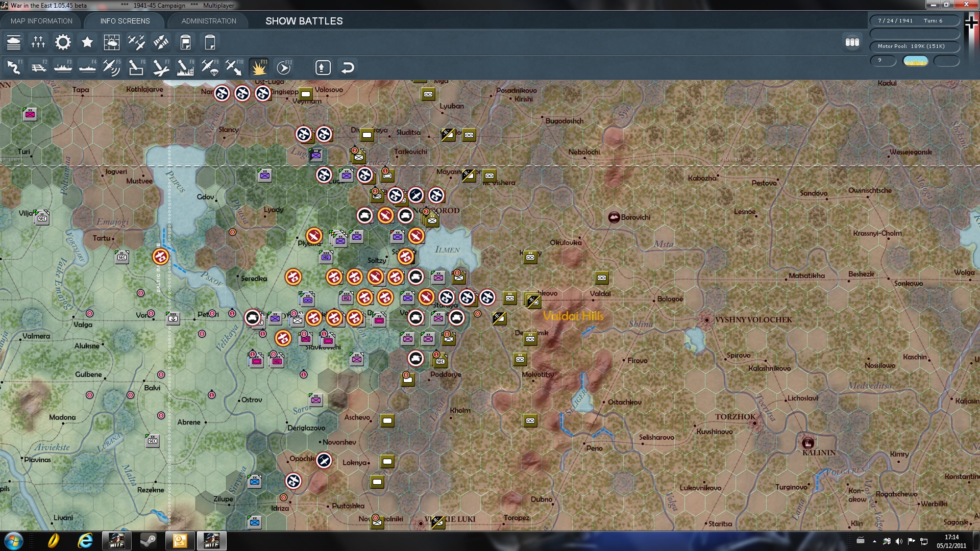Open the blank document report icon

[210, 42]
